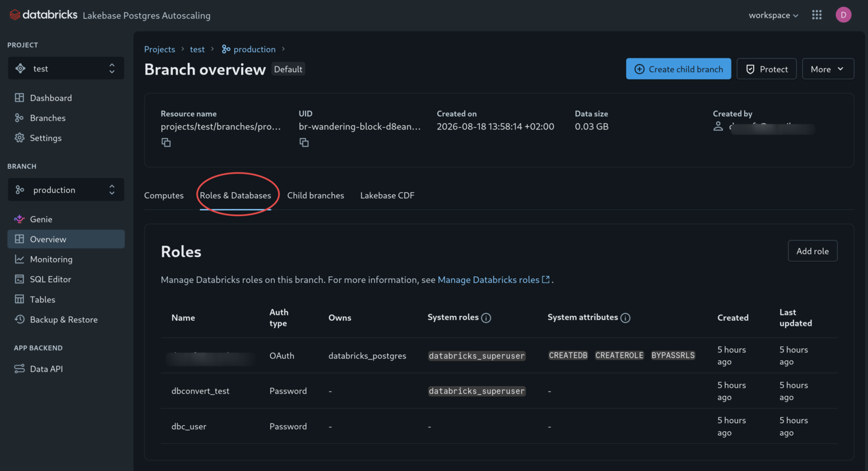Go to test breadcrumb link
Screen dimensions: 868x471
click(x=197, y=49)
